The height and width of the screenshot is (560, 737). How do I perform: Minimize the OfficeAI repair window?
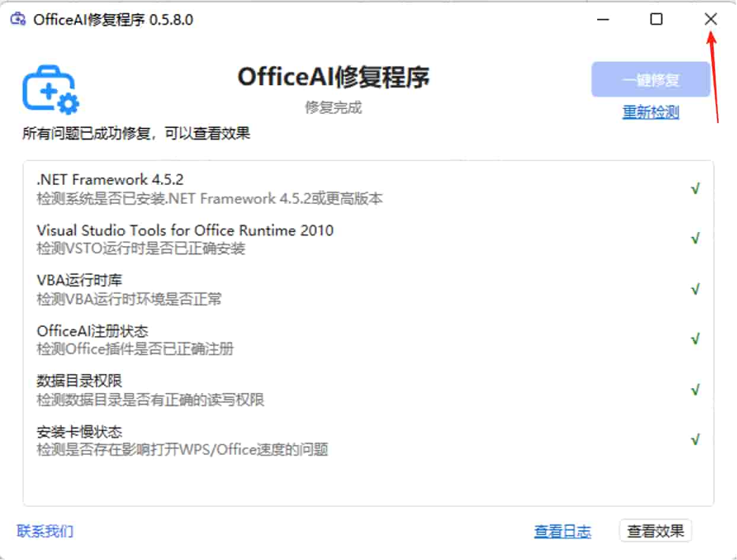[603, 20]
